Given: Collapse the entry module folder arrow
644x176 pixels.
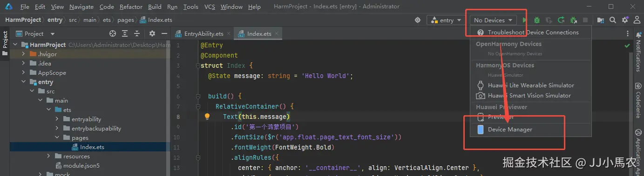Looking at the screenshot, I should 23,82.
